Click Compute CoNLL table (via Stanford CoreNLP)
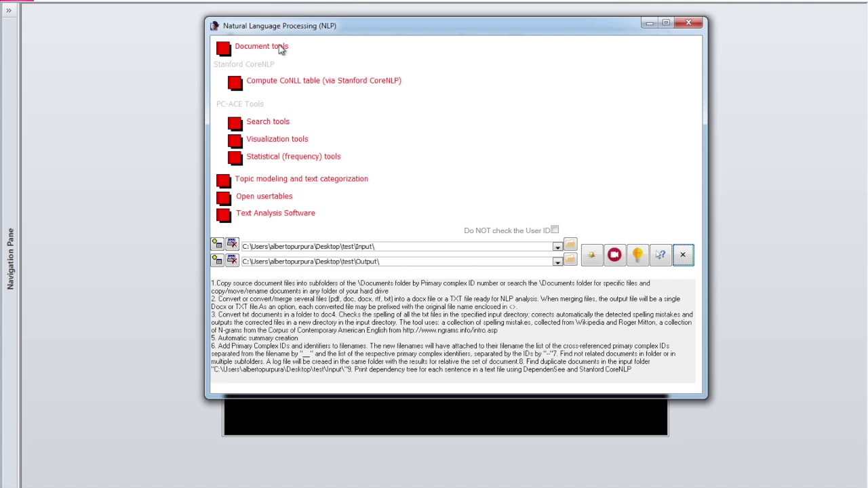 323,81
